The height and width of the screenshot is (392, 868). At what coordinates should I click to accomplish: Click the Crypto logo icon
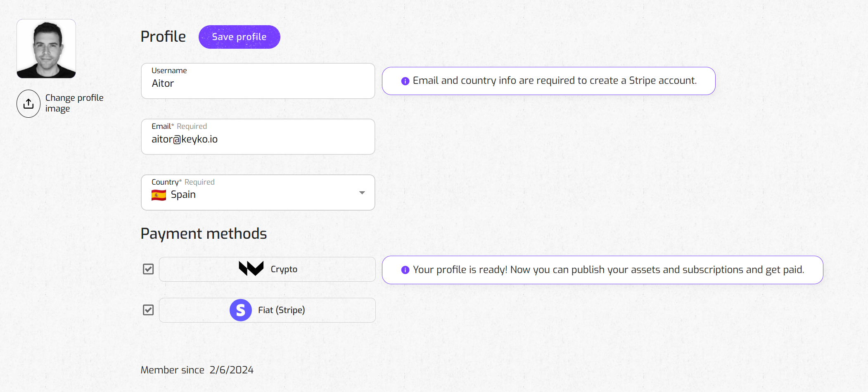(x=251, y=269)
